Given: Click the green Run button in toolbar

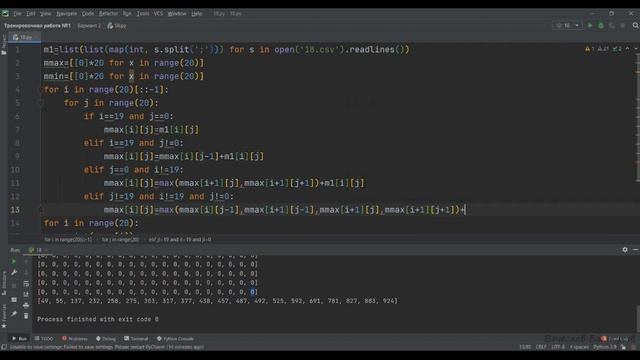Looking at the screenshot, I should coord(590,25).
